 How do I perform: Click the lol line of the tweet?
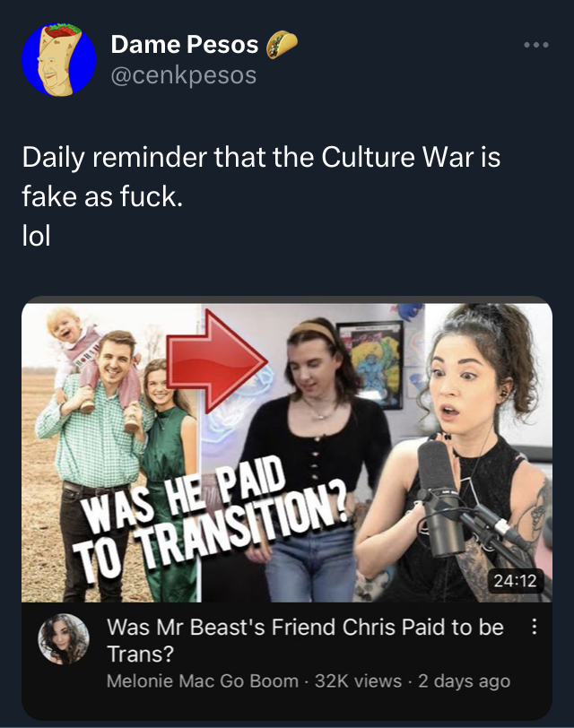[36, 236]
